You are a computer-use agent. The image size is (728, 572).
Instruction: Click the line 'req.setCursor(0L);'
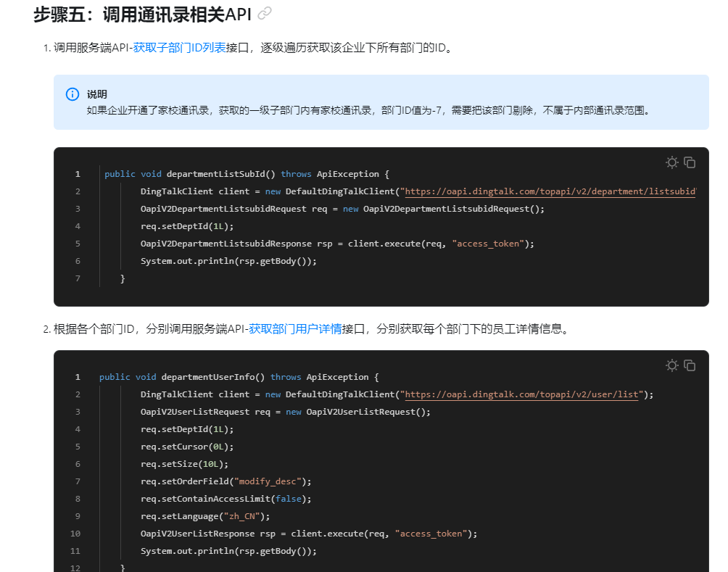coord(187,447)
